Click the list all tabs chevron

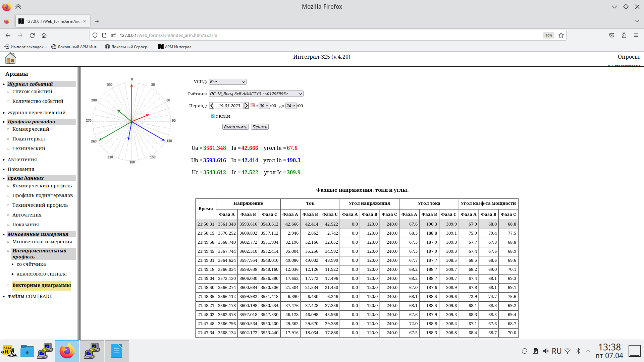coord(637,21)
